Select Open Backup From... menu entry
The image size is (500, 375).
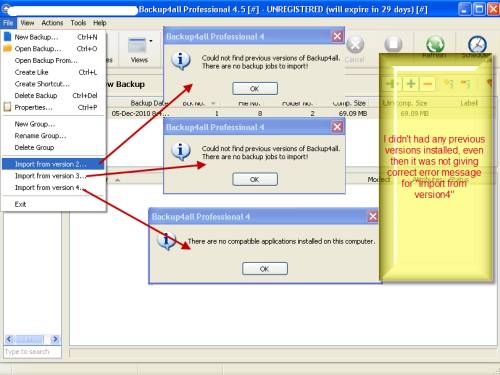point(54,60)
